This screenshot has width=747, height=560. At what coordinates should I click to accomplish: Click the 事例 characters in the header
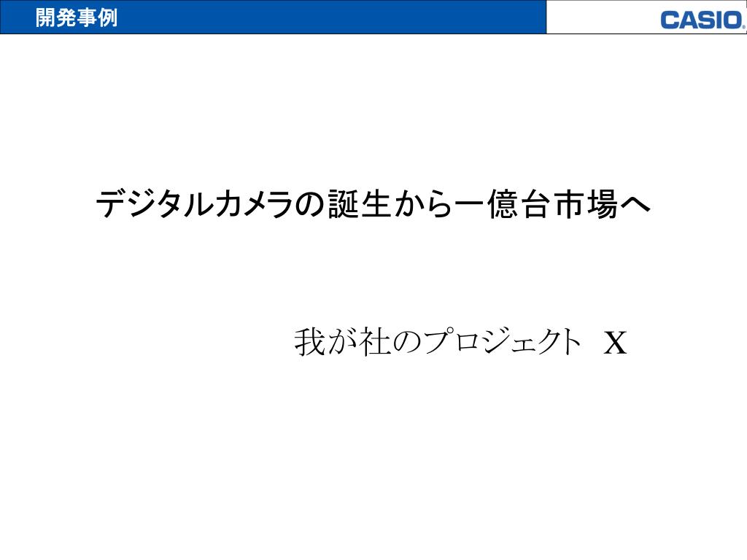pos(97,18)
